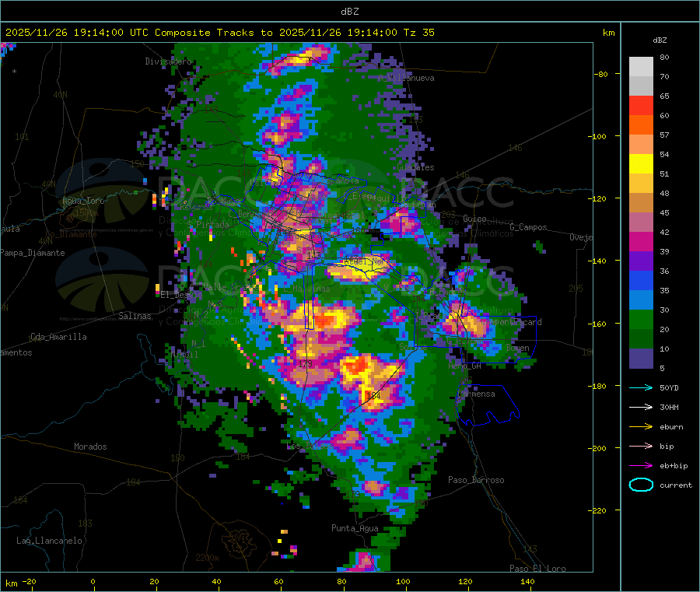
Task: Click the 'El_Desvio' place label
Action: (181, 295)
